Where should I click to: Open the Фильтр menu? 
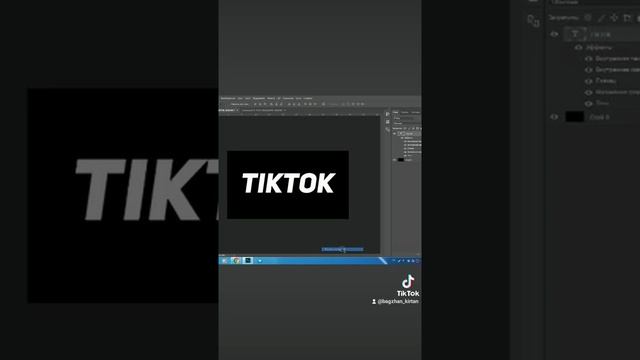tap(271, 98)
